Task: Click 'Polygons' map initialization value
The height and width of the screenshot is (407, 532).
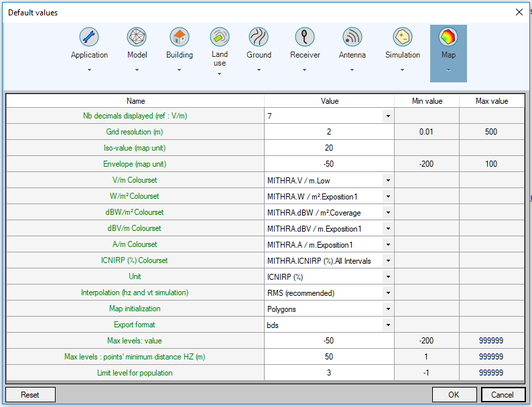Action: coord(281,309)
